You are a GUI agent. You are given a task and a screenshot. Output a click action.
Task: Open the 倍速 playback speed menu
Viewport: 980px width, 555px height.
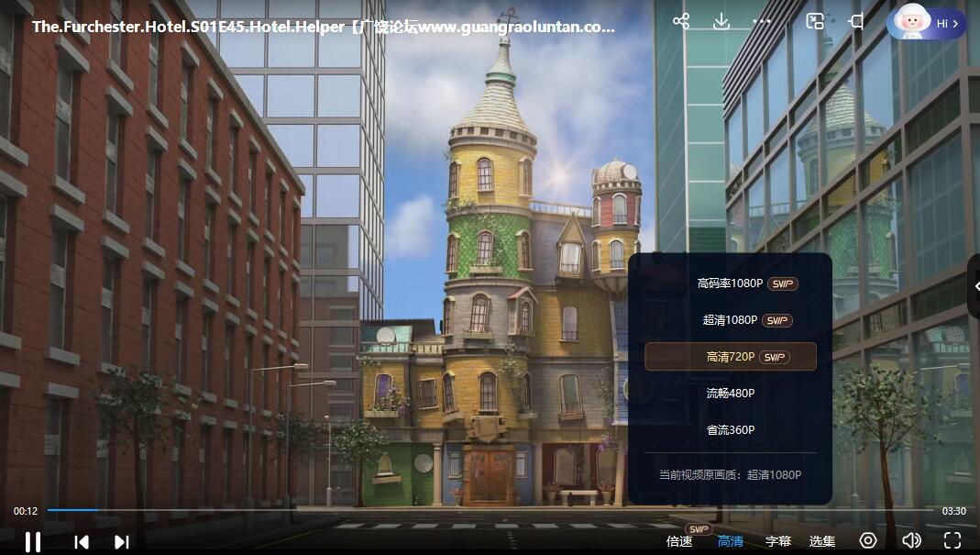pos(679,542)
